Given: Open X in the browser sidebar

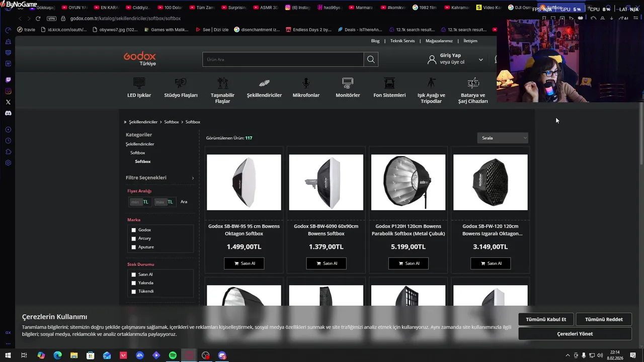Looking at the screenshot, I should tap(8, 102).
